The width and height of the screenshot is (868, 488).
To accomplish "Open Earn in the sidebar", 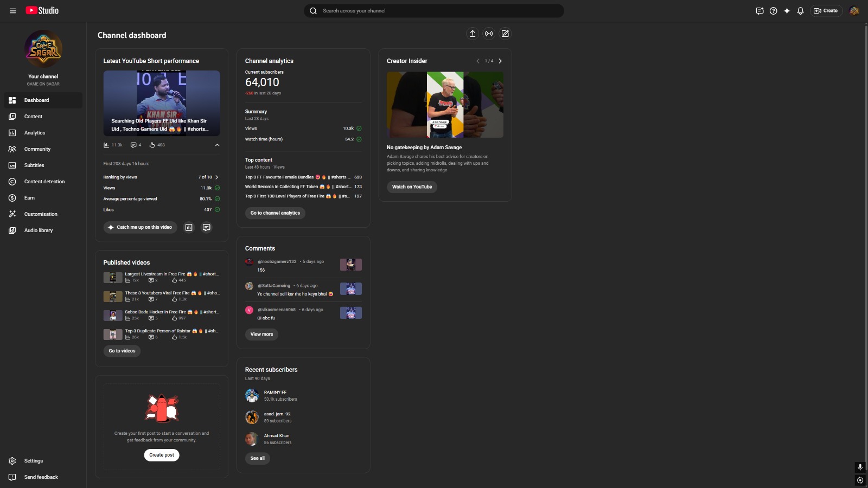I will point(43,198).
